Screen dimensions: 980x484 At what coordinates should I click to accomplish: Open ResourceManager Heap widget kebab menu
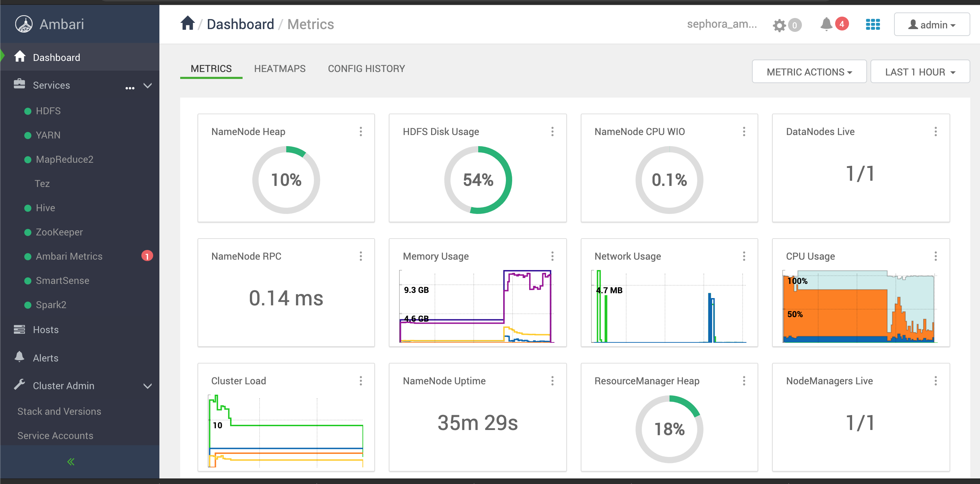(744, 381)
